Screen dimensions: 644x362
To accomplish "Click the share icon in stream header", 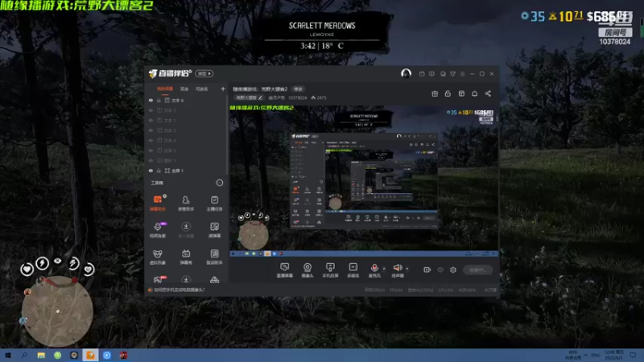I will point(488,93).
